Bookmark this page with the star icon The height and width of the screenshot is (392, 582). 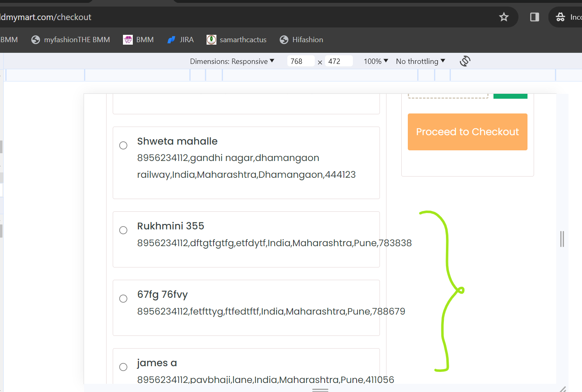coord(504,17)
